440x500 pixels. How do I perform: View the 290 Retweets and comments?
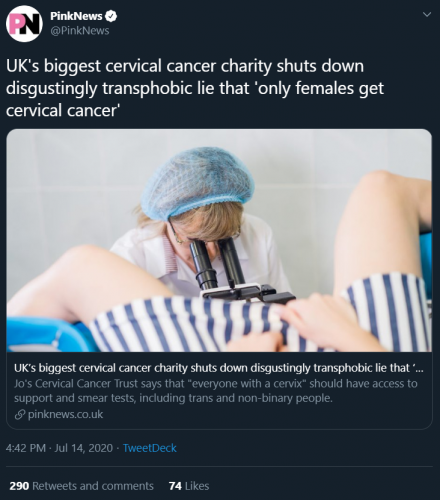tap(81, 486)
